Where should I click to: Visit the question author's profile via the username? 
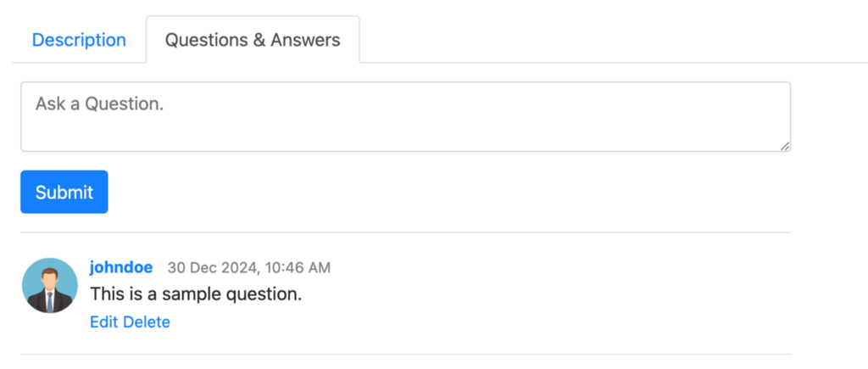pyautogui.click(x=121, y=267)
